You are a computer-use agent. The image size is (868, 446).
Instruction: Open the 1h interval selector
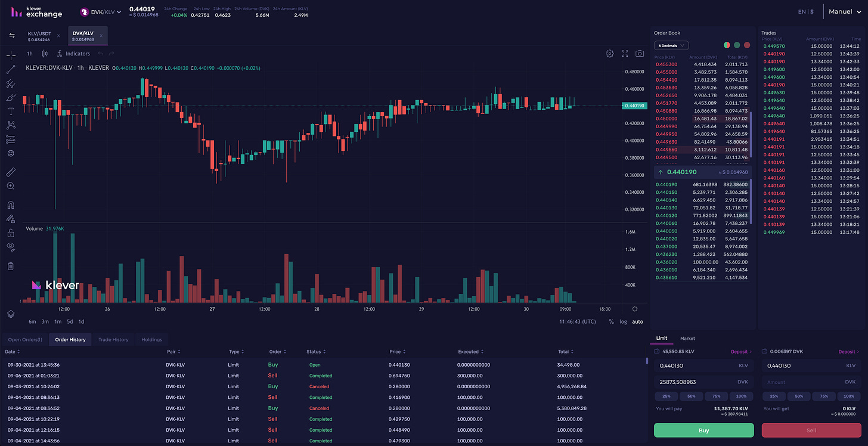coord(30,54)
